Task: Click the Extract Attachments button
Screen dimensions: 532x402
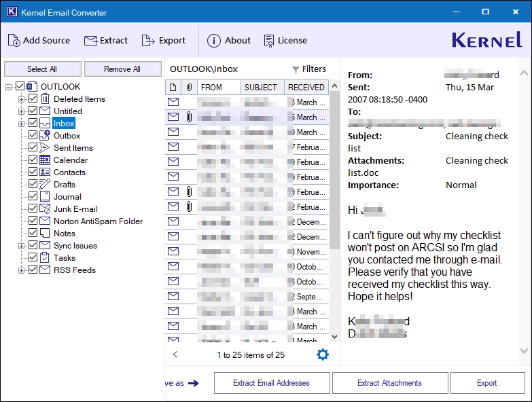Action: tap(390, 383)
